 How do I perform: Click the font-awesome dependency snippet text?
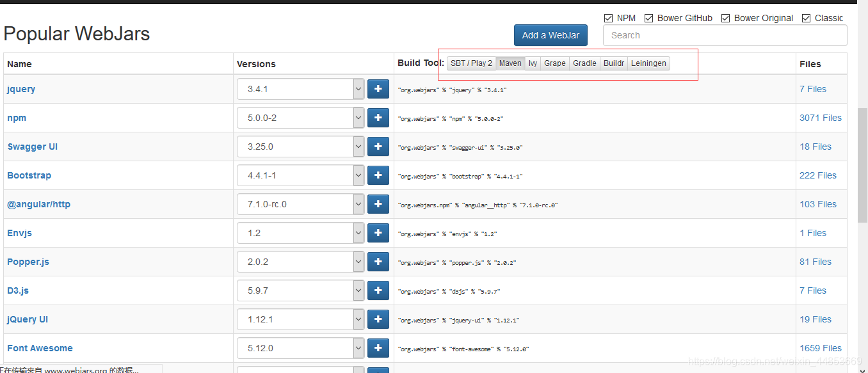click(463, 349)
